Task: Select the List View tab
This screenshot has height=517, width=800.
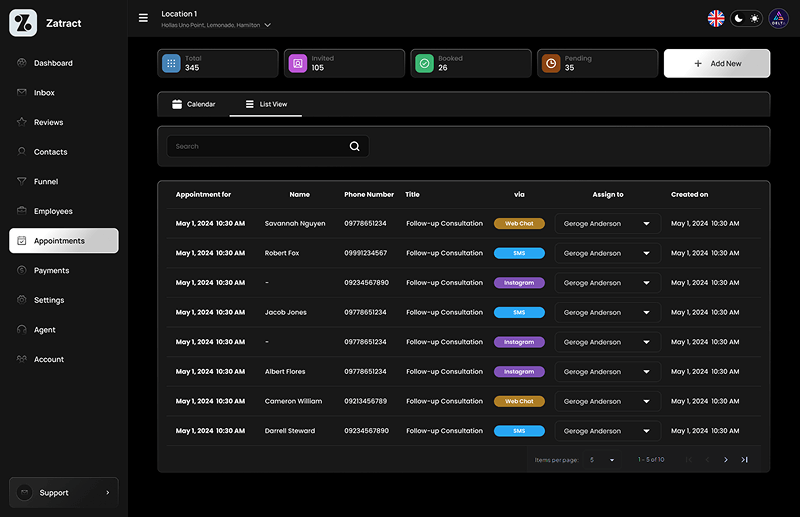Action: coord(266,104)
